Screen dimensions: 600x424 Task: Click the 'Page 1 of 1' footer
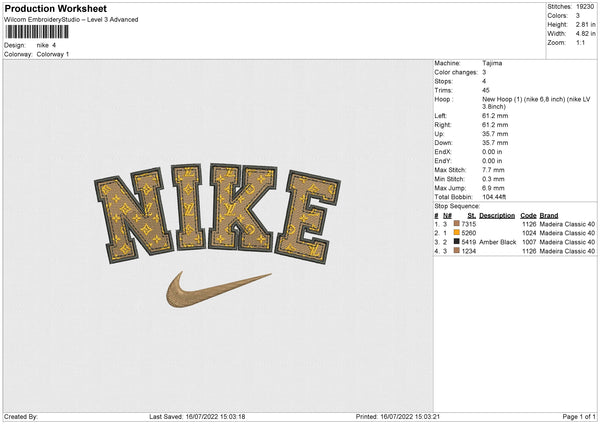coord(579,417)
